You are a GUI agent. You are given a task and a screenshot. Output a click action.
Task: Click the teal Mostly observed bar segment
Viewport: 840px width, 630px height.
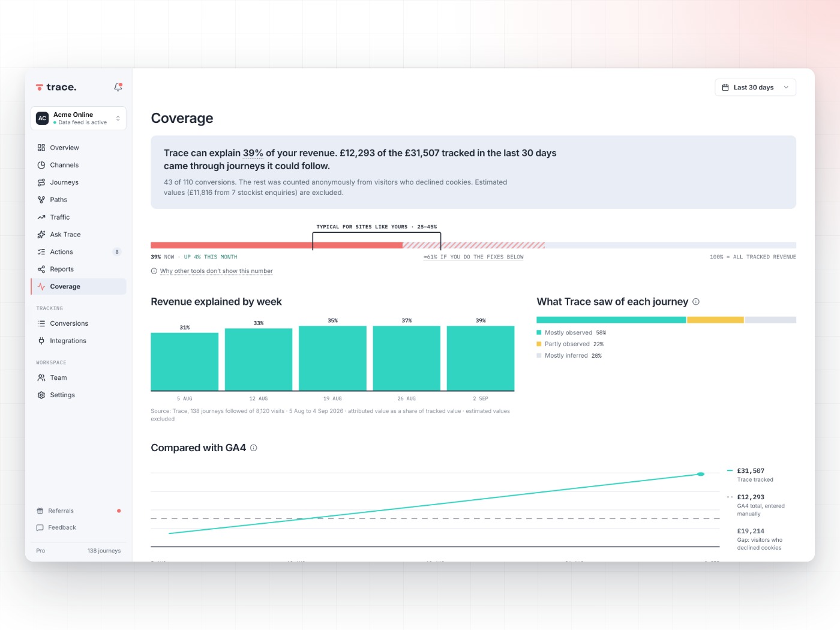(x=611, y=320)
